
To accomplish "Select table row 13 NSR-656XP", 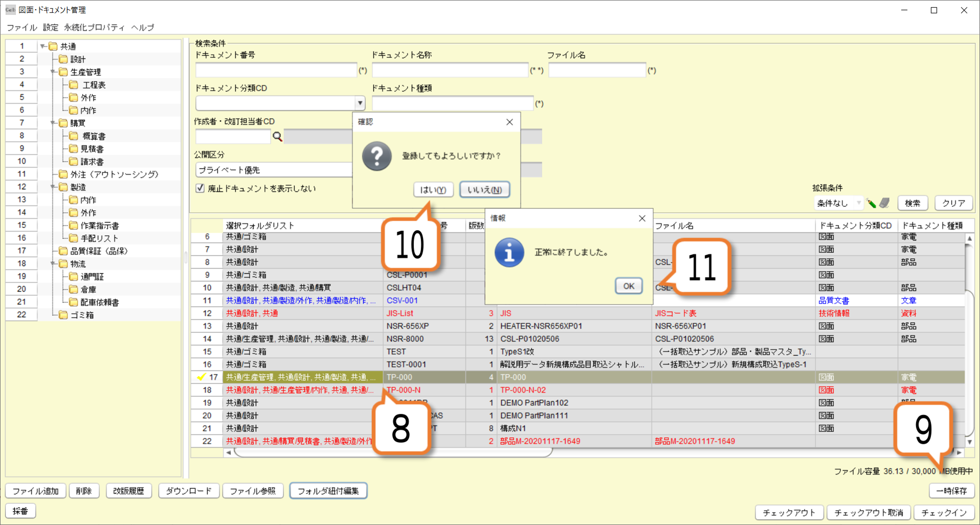I will pyautogui.click(x=578, y=326).
